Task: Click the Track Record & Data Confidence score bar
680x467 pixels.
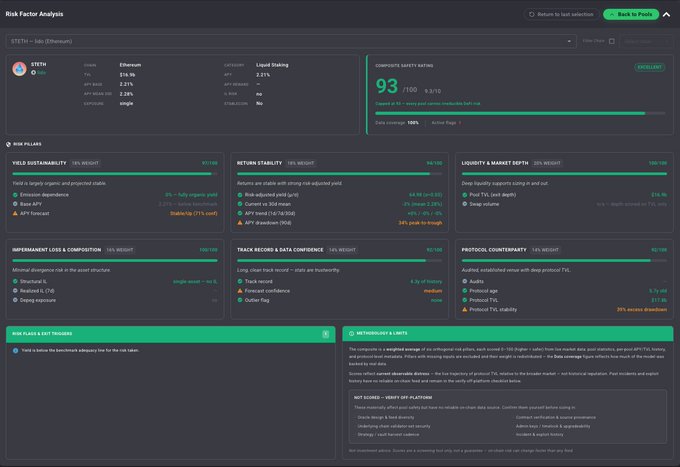Action: pyautogui.click(x=340, y=261)
